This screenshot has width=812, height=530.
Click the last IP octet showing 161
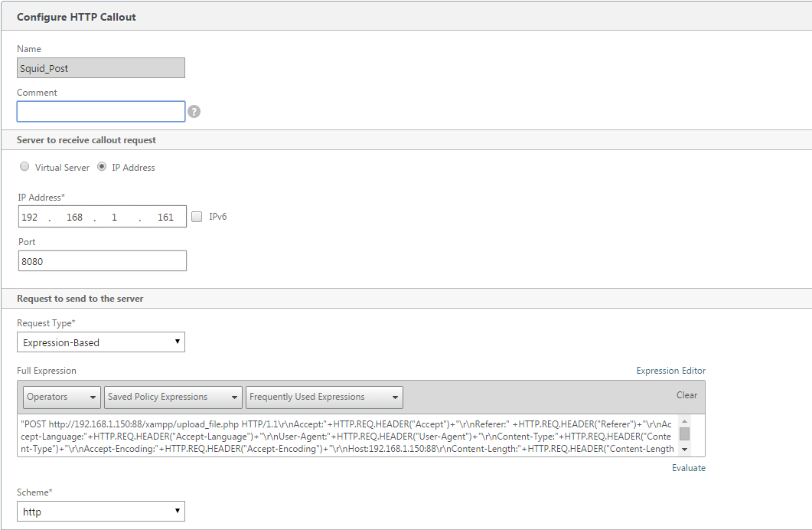click(165, 218)
